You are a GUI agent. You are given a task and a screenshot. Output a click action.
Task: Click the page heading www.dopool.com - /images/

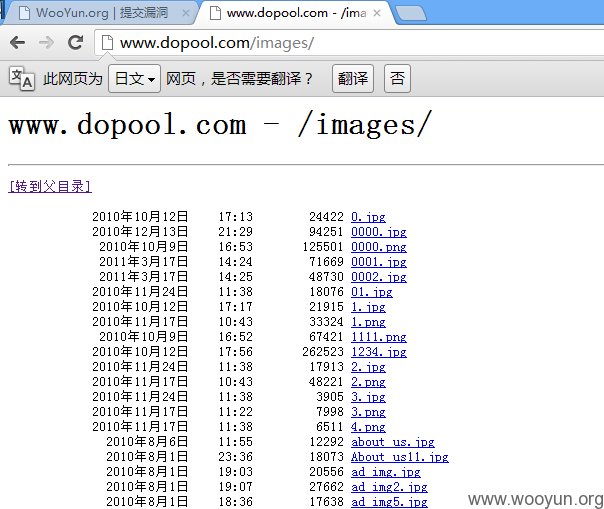pyautogui.click(x=220, y=125)
